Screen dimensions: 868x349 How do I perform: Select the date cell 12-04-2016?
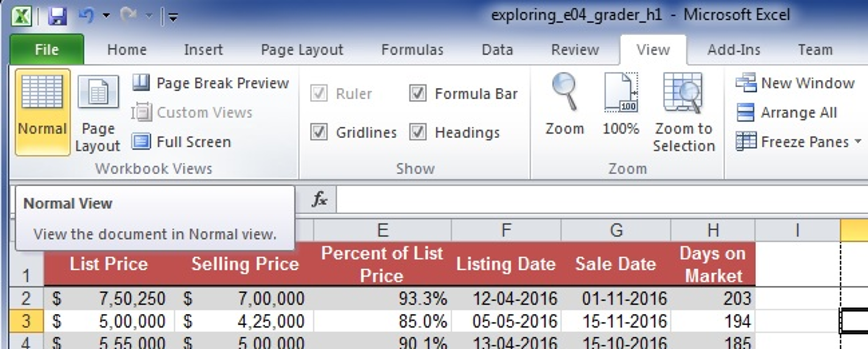coord(506,298)
